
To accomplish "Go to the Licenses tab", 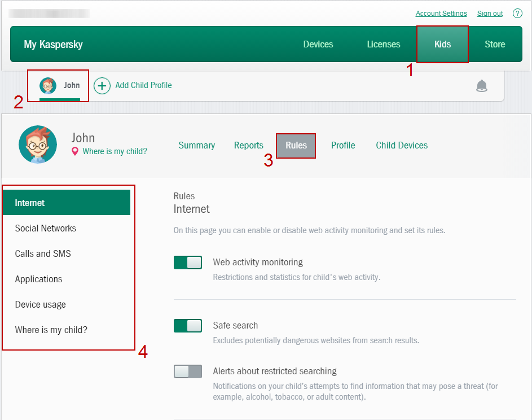I will tap(384, 44).
